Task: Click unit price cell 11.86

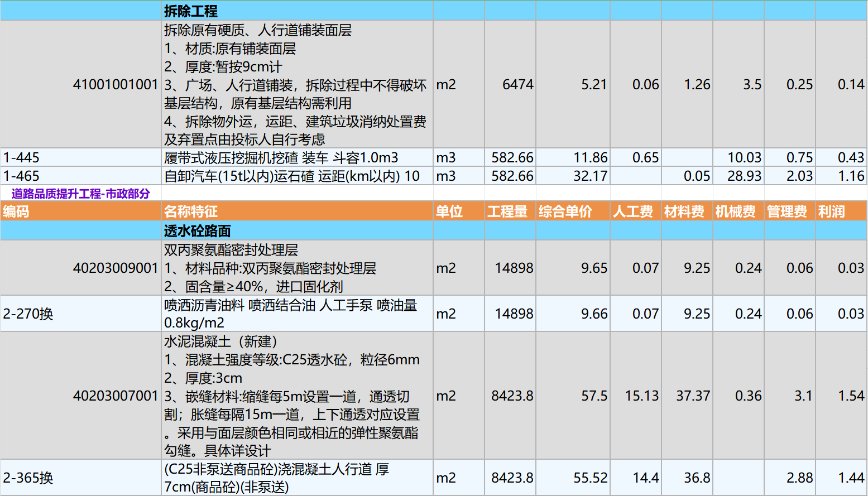Action: pos(573,157)
